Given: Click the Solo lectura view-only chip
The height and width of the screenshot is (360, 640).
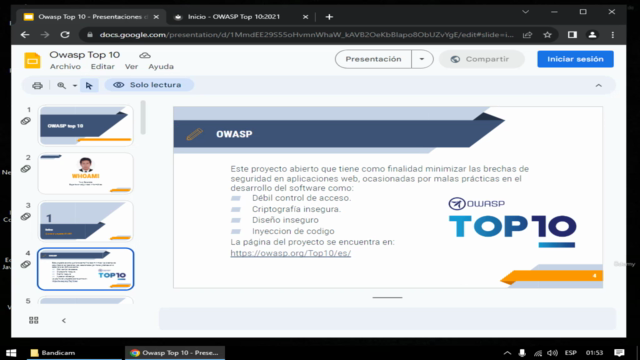Looking at the screenshot, I should pos(149,85).
